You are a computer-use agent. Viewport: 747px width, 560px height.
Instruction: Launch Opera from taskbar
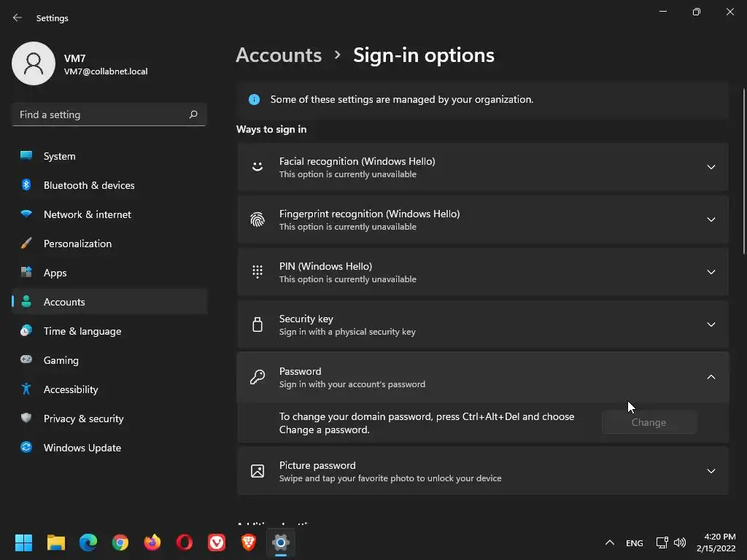185,542
